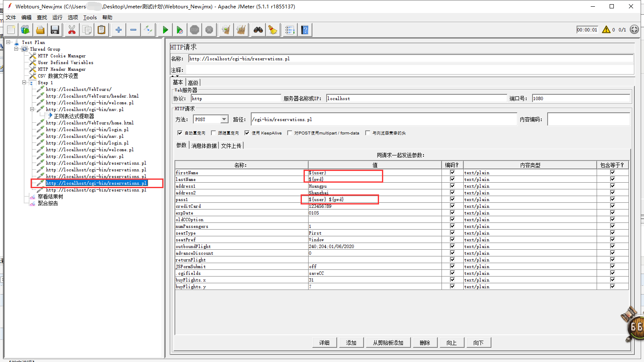Click the 服务器名称或IP field
The image size is (644, 362).
tap(417, 98)
